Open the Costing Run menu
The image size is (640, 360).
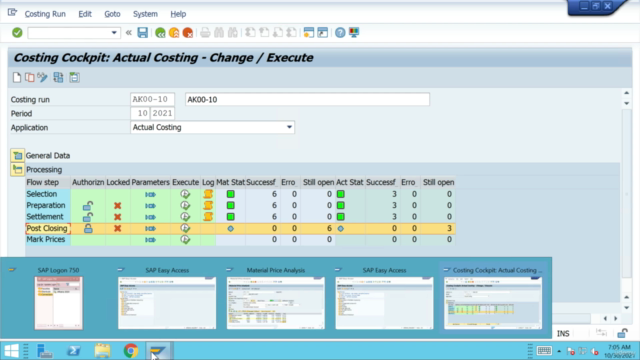pos(45,14)
